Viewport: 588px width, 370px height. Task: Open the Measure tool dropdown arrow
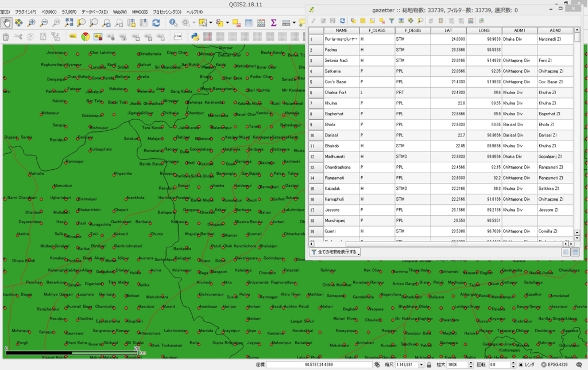[294, 23]
